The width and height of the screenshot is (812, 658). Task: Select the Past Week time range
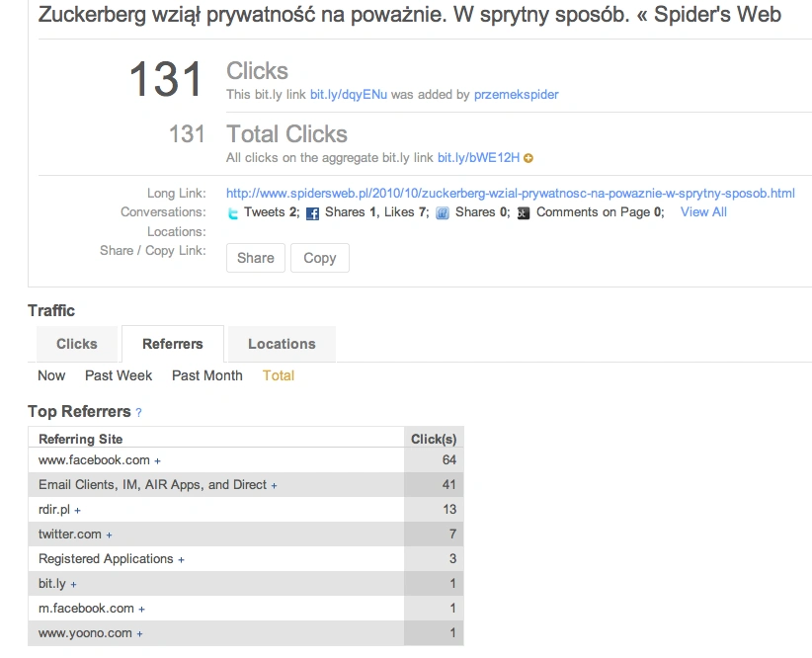[x=119, y=375]
